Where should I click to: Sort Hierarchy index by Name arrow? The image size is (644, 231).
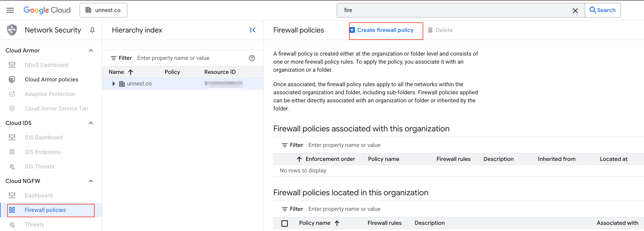(131, 72)
